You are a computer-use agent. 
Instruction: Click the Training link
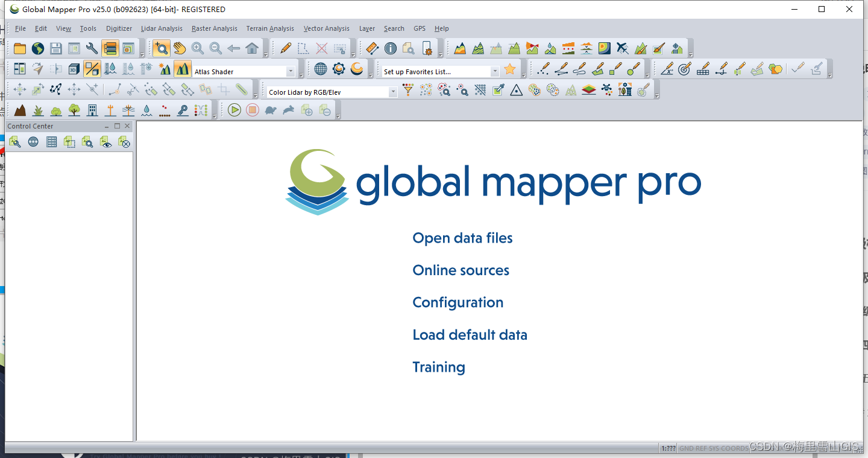[439, 367]
